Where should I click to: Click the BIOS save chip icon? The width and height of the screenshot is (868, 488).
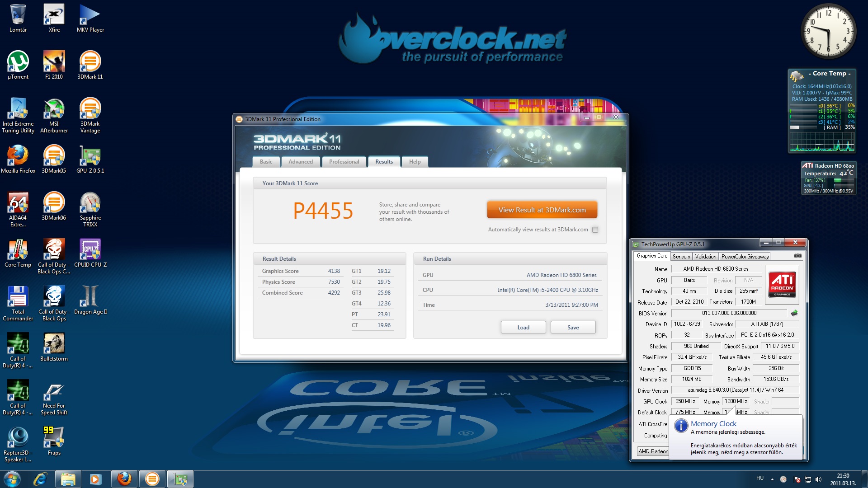(794, 313)
